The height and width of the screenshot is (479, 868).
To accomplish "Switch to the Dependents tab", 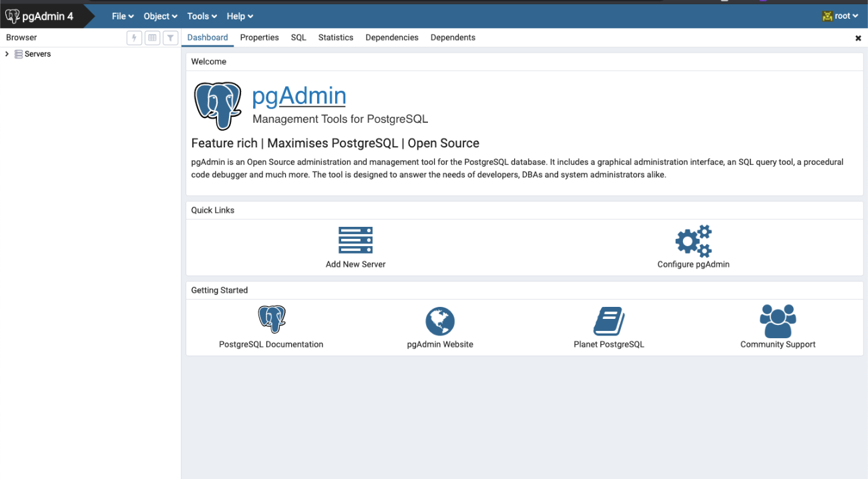I will point(453,37).
